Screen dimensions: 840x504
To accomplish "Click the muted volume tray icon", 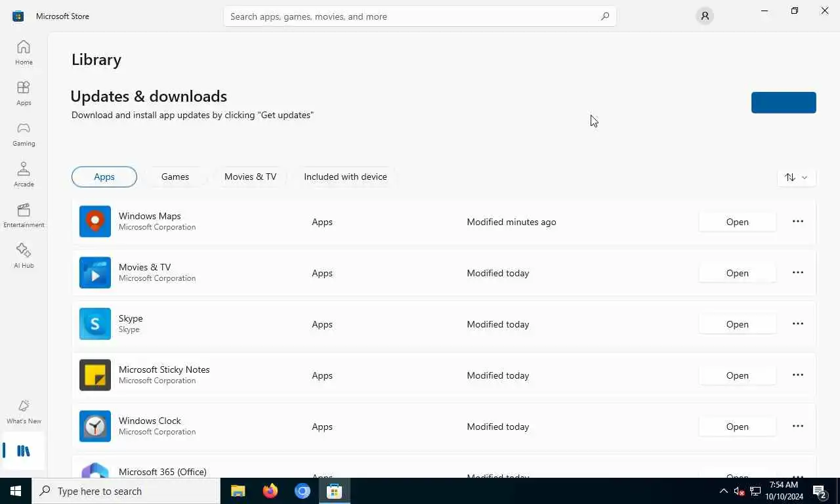I will (x=739, y=491).
